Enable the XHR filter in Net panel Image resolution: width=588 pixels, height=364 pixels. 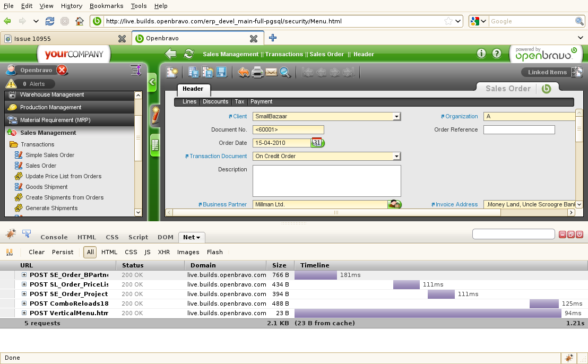(164, 252)
